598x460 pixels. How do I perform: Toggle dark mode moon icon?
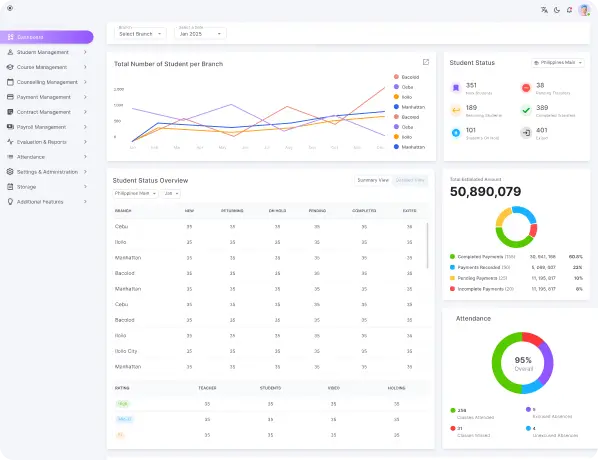pyautogui.click(x=557, y=10)
